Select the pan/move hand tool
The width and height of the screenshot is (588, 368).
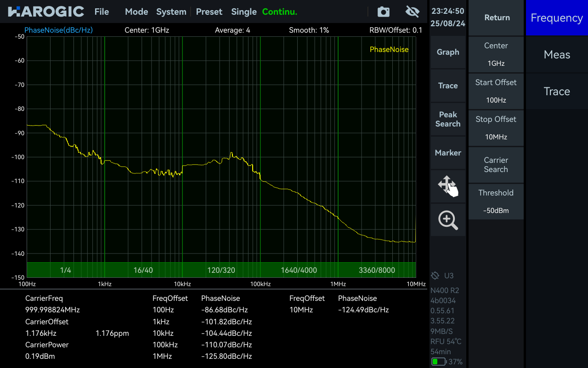[448, 186]
